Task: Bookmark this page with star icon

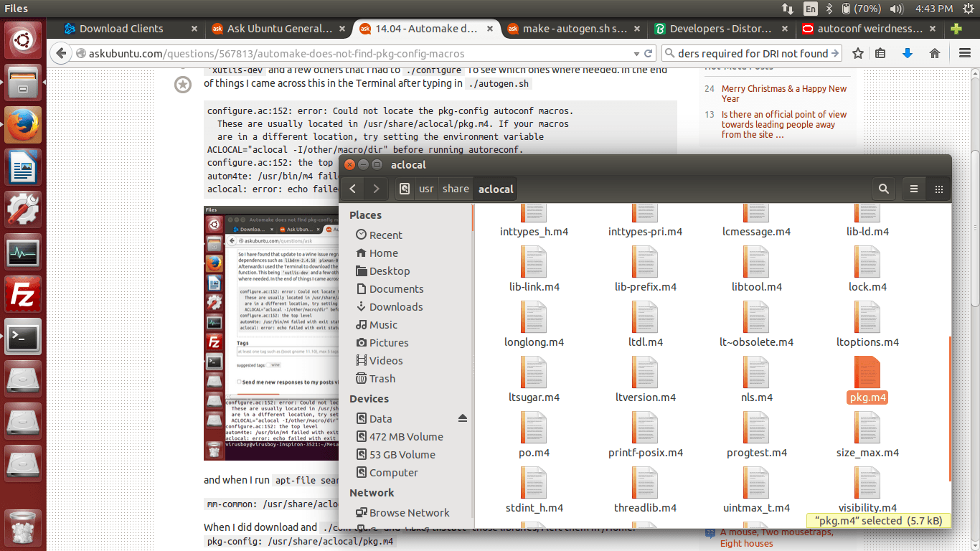Action: tap(857, 53)
